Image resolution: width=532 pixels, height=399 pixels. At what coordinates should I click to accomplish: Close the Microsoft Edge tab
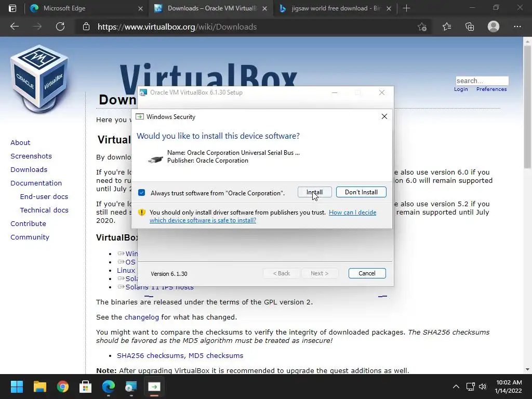coord(140,9)
